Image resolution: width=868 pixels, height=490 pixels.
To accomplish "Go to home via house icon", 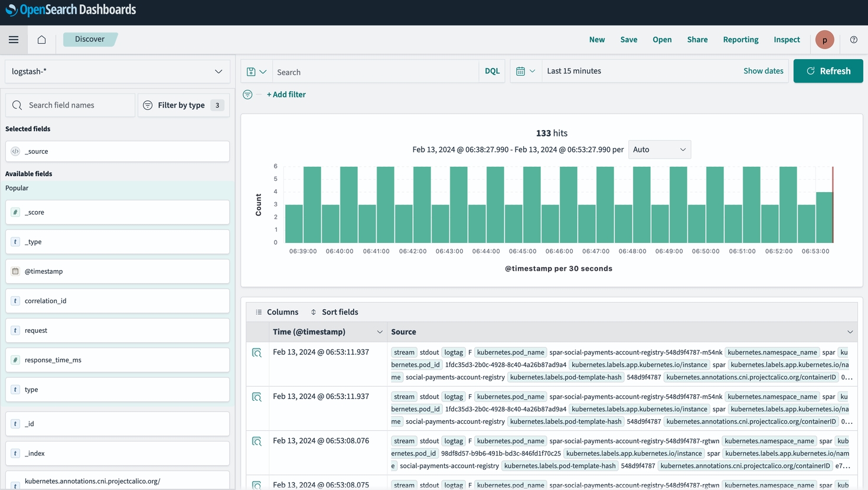I will (41, 40).
